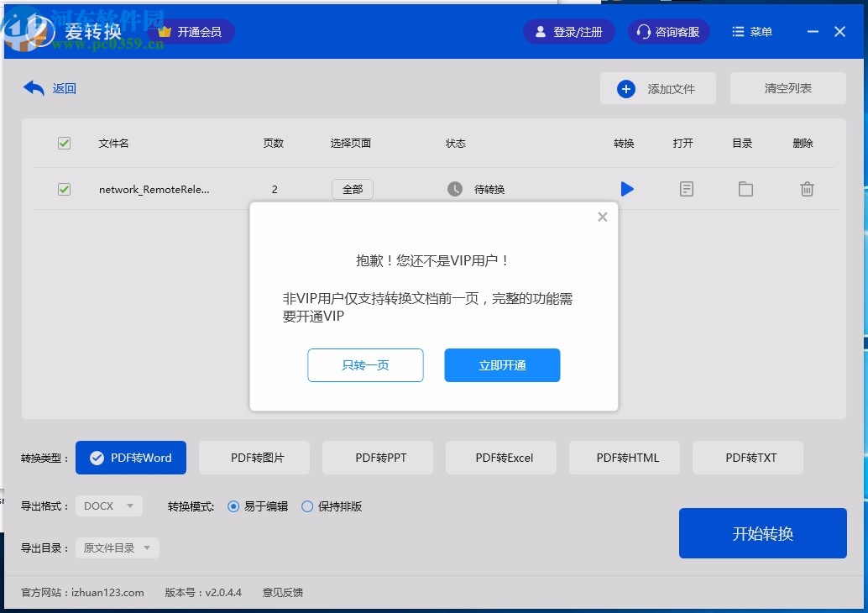Delete network_RemoteRele using the trash icon
Viewport: 868px width, 613px height.
(807, 189)
